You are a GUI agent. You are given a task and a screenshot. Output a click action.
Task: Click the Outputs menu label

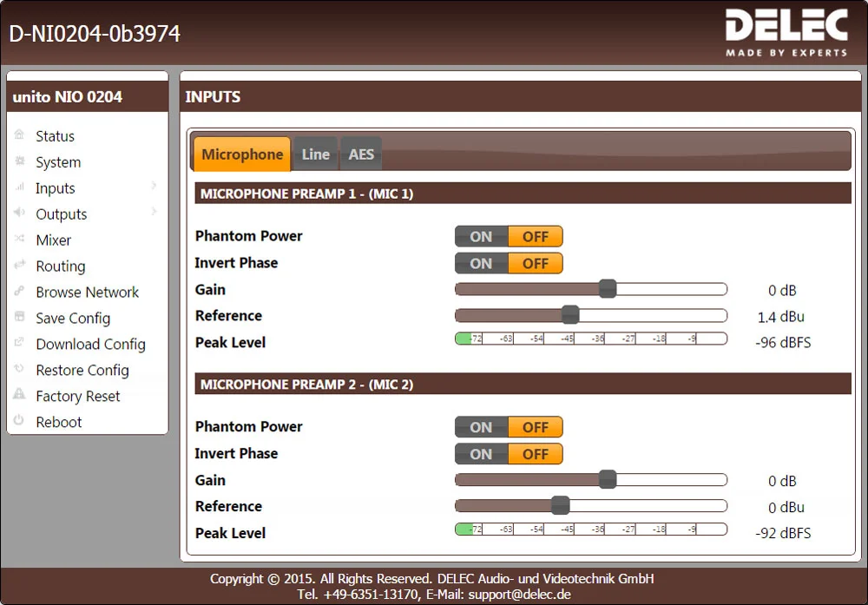pyautogui.click(x=61, y=214)
